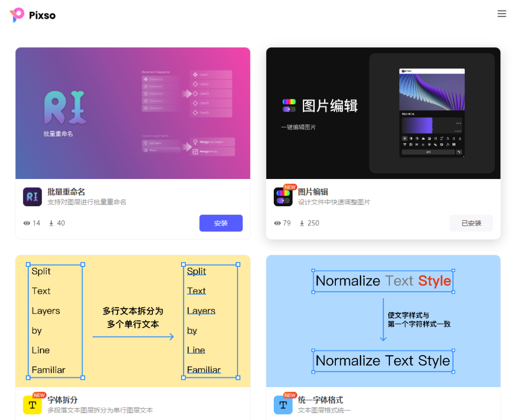Click the blue 统一字体格式 T icon

[283, 405]
